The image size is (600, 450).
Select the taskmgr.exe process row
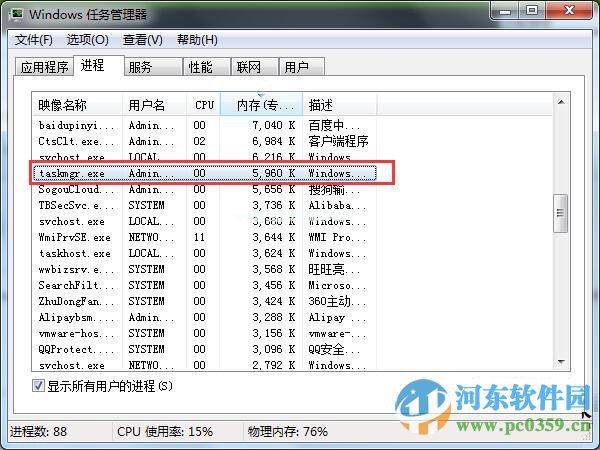pyautogui.click(x=200, y=173)
